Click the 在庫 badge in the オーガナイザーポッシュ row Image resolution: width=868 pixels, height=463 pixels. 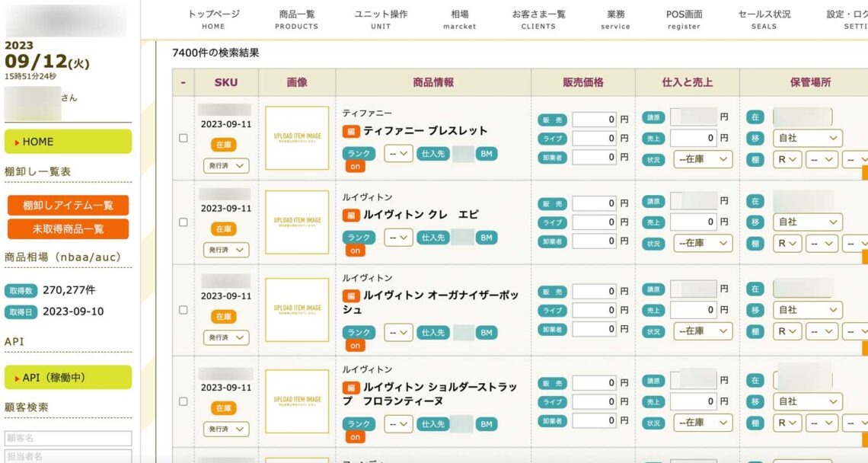click(x=224, y=316)
